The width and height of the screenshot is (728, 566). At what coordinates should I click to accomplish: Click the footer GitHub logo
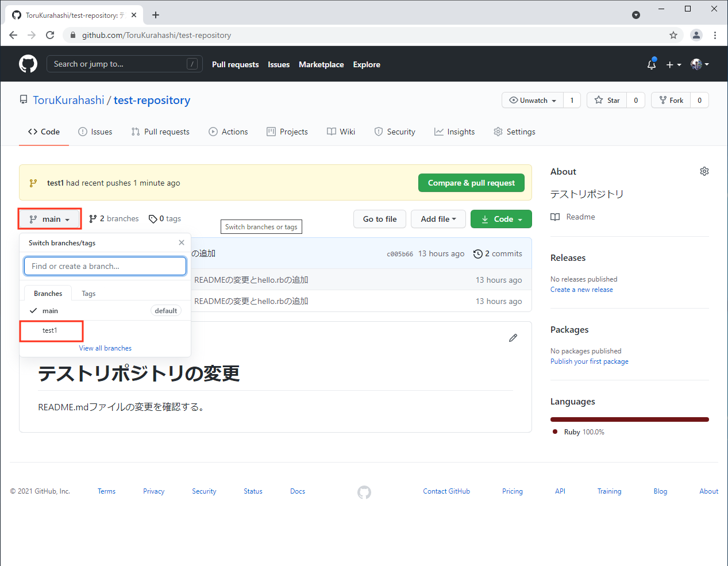point(364,492)
